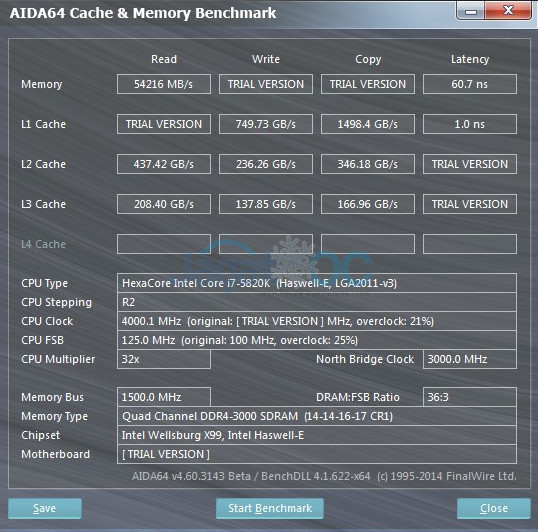Select the Memory Read 54216 MB/s field
The image size is (538, 532).
[164, 84]
